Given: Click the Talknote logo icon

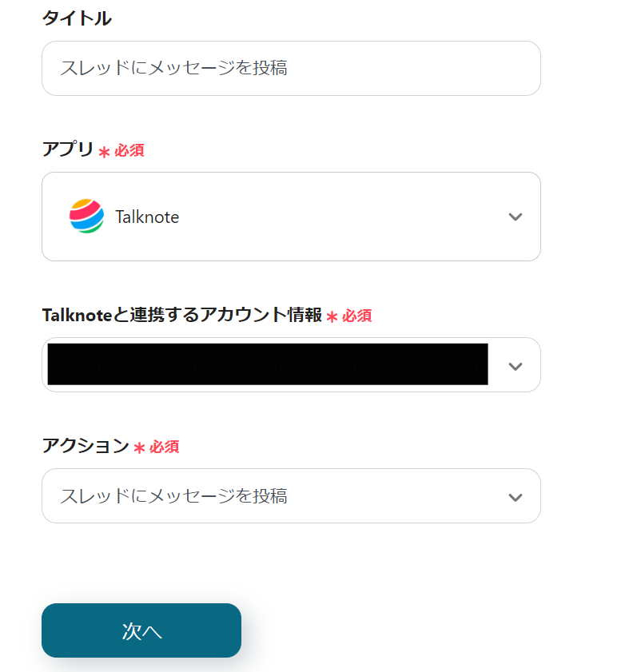Looking at the screenshot, I should click(x=86, y=217).
